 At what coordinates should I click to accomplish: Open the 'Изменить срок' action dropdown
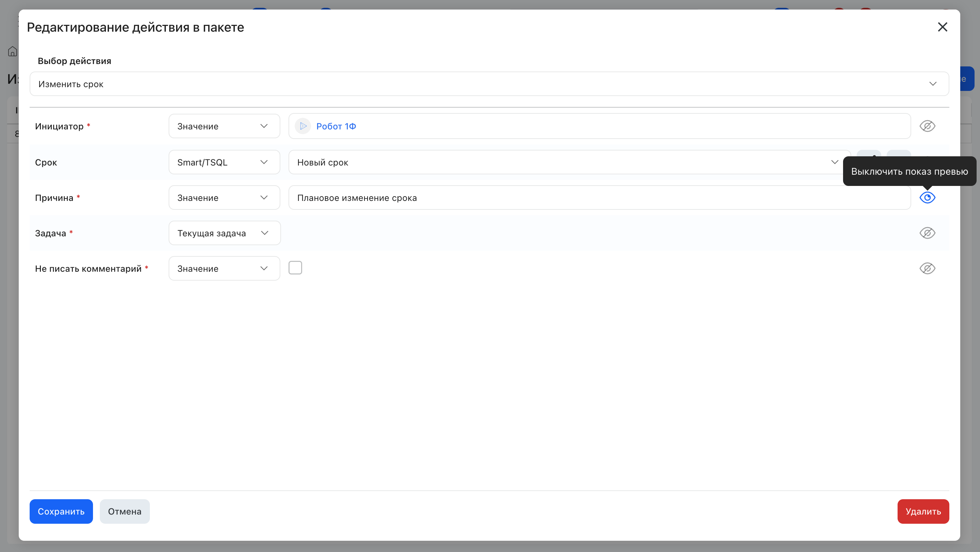[489, 84]
